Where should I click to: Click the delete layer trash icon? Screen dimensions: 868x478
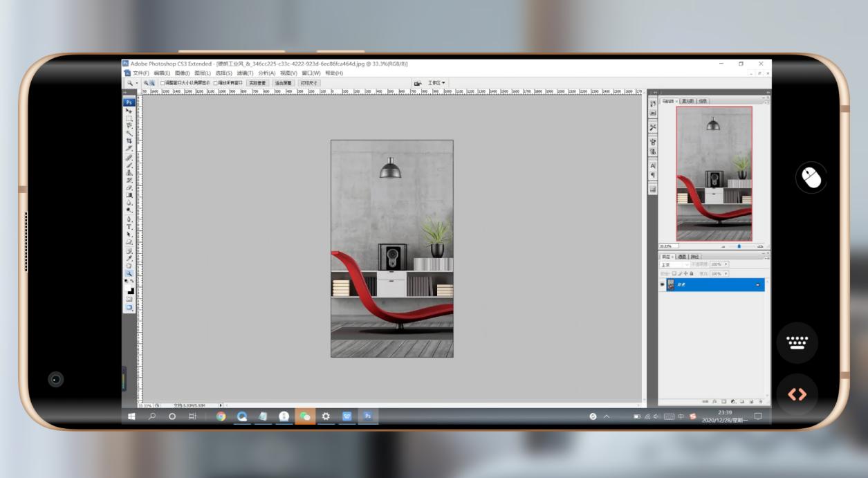(760, 401)
